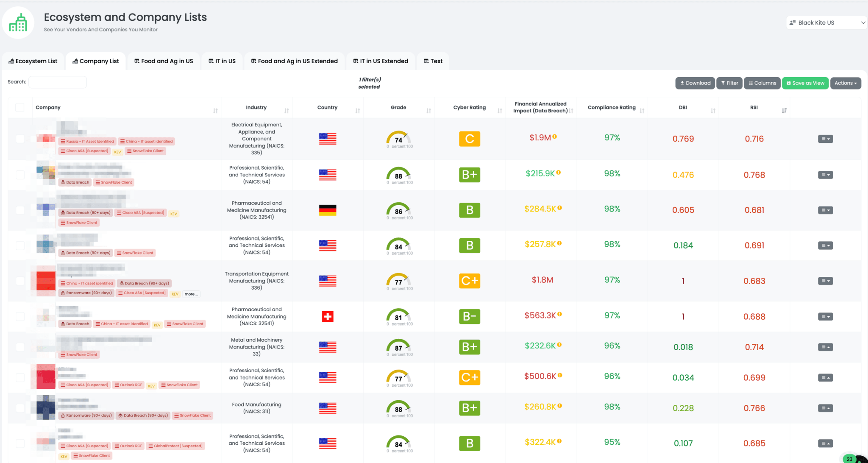
Task: Open row menu for first company
Action: click(825, 139)
